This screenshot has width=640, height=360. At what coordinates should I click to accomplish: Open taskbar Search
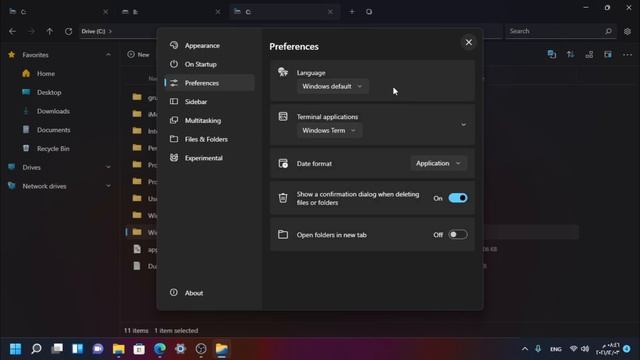click(36, 349)
